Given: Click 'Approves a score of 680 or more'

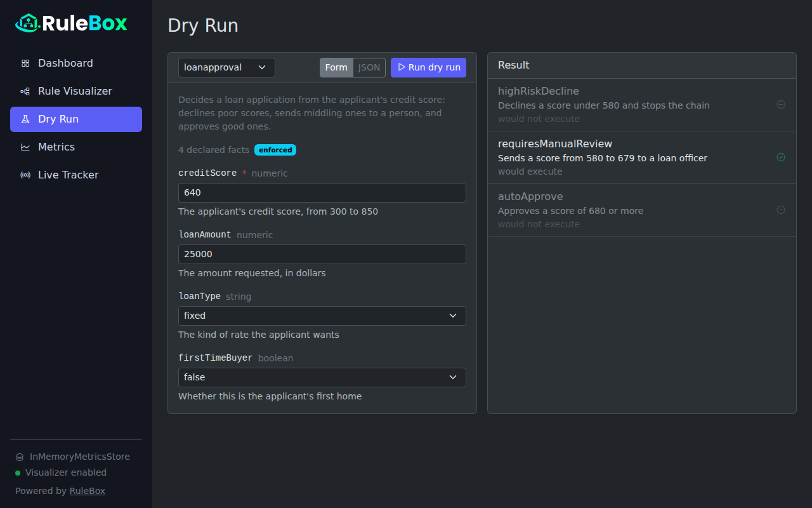Looking at the screenshot, I should click(x=570, y=211).
